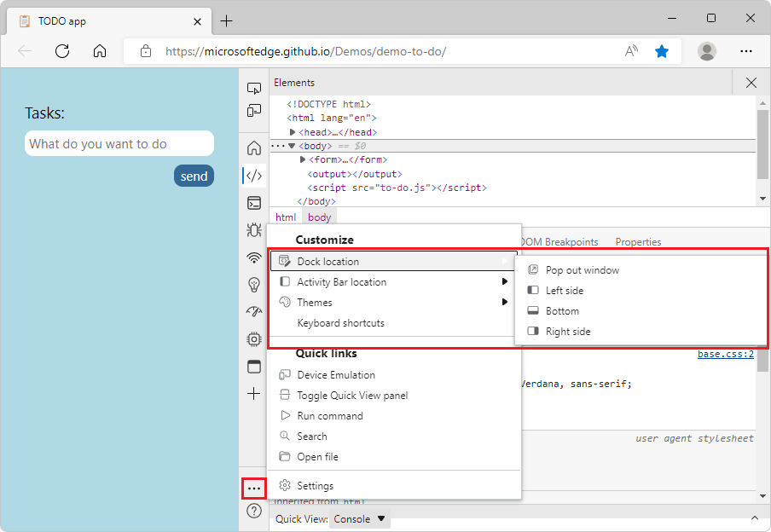Choose Run command quick link
Screen dimensions: 771x532
(394, 416)
